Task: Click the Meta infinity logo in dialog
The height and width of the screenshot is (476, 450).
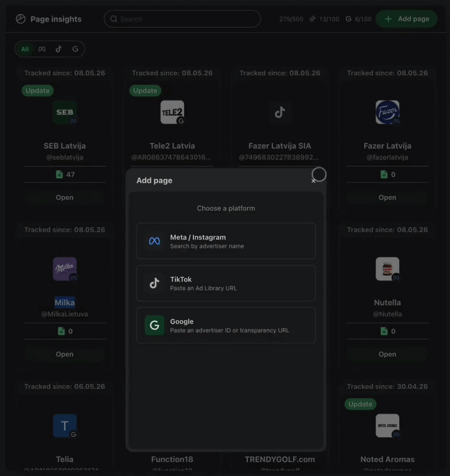Action: pos(155,241)
